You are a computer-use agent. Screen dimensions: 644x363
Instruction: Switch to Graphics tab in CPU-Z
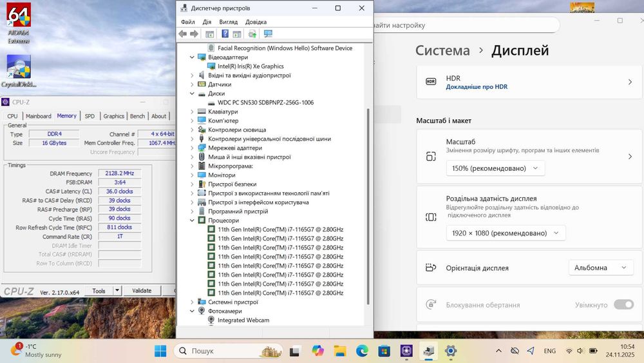(114, 116)
